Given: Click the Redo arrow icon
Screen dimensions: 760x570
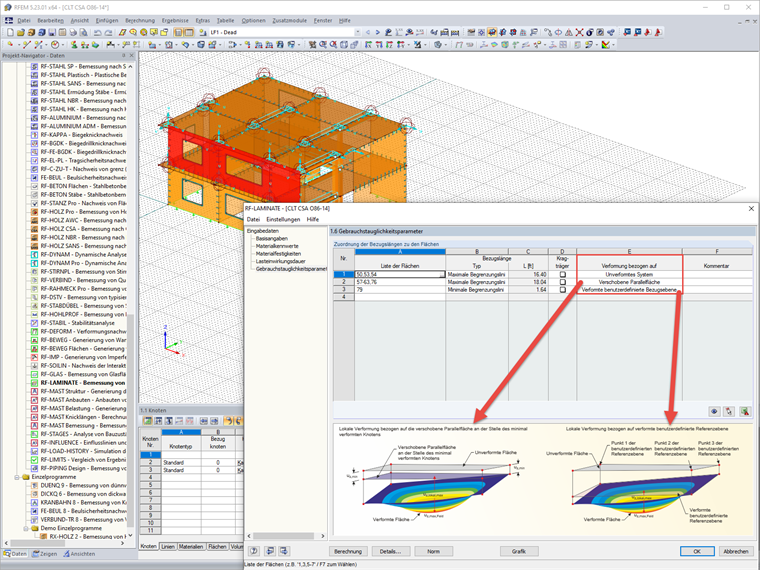Looking at the screenshot, I should pos(108,32).
